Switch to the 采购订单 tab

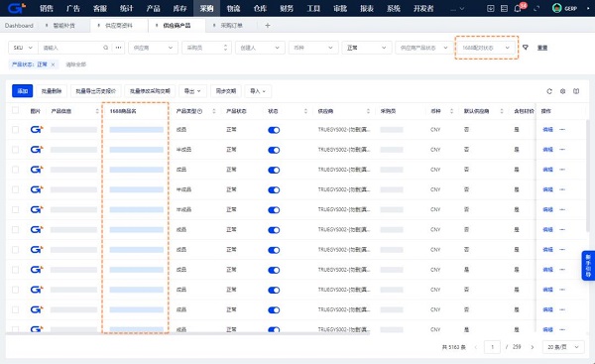point(231,26)
